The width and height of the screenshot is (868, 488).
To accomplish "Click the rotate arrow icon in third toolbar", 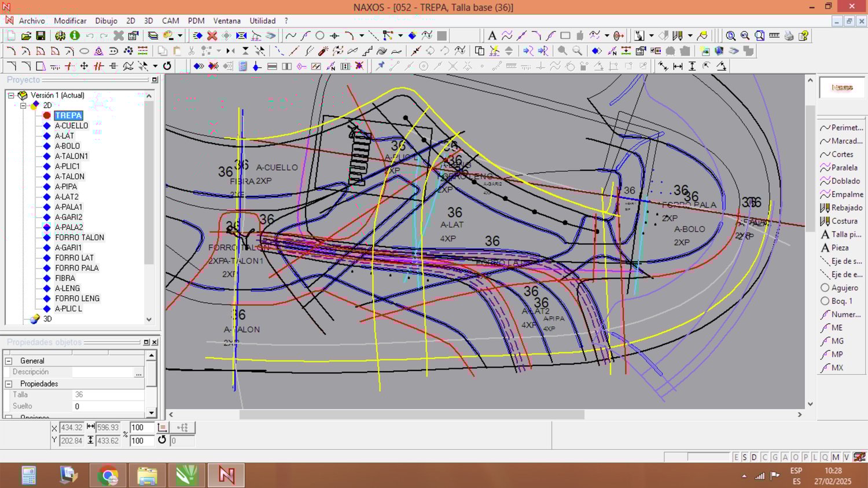I will 167,66.
